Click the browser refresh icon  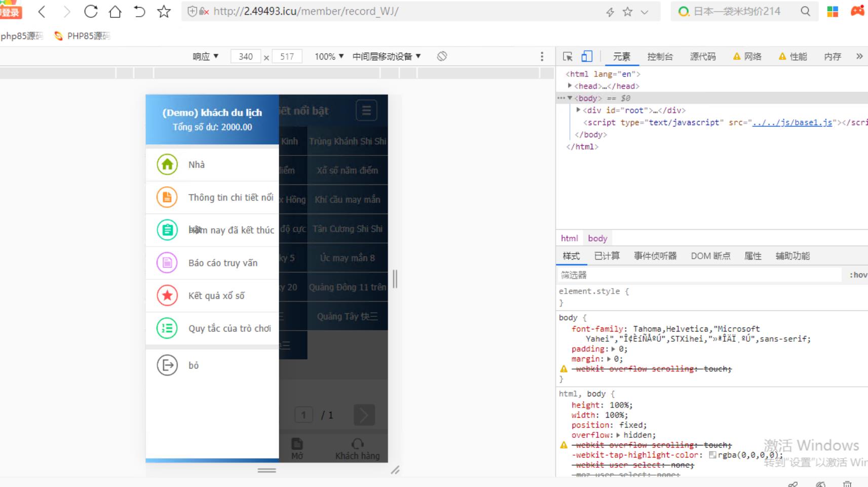91,12
